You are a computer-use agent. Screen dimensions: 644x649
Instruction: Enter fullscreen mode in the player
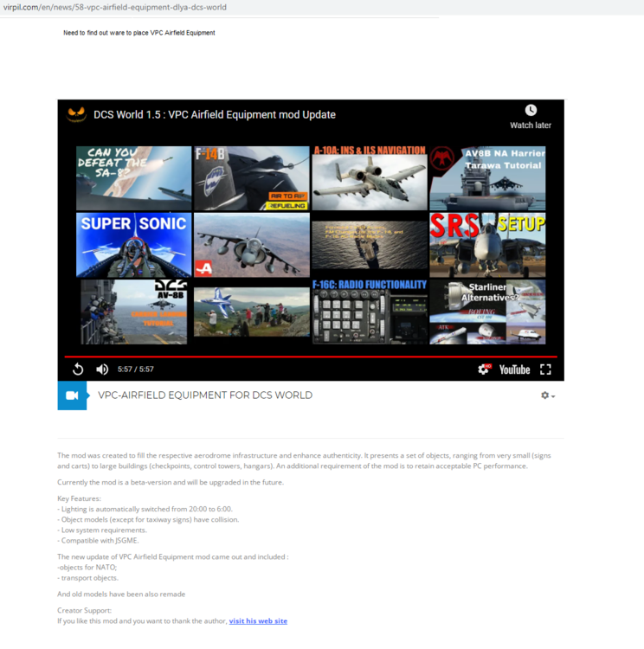pos(545,369)
